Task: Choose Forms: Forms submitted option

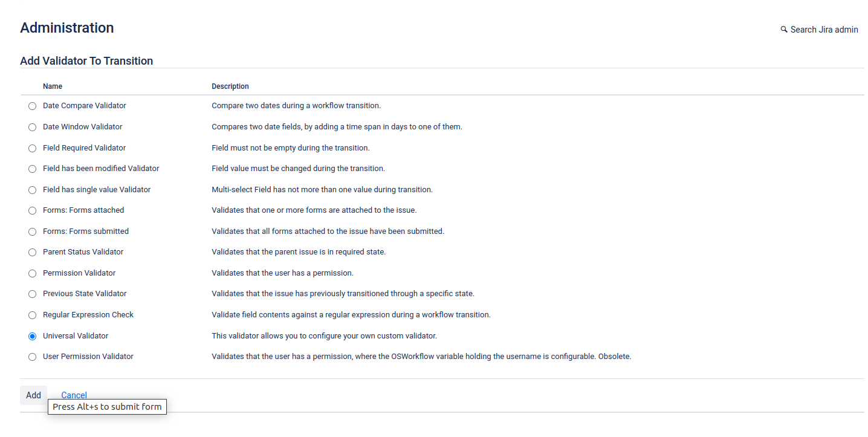Action: pyautogui.click(x=32, y=231)
